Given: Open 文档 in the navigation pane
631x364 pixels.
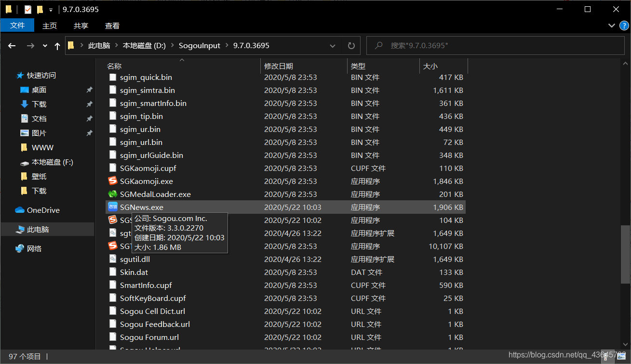Looking at the screenshot, I should tap(39, 119).
